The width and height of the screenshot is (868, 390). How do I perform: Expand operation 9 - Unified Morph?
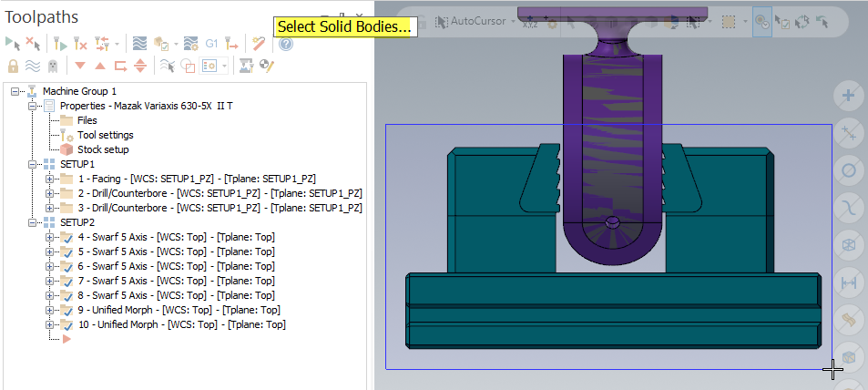pyautogui.click(x=49, y=310)
